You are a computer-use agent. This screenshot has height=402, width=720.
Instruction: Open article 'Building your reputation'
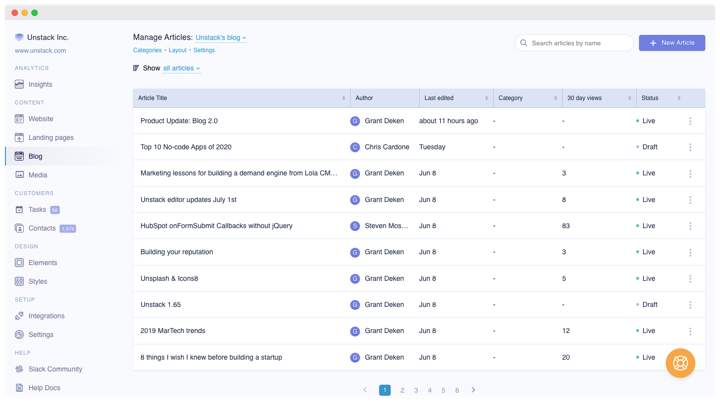tap(177, 252)
